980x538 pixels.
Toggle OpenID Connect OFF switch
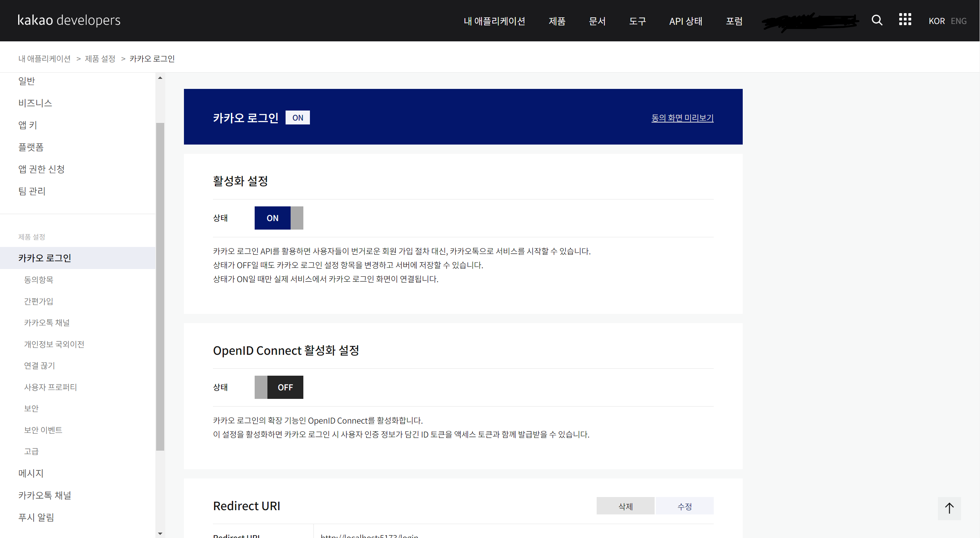coord(279,387)
